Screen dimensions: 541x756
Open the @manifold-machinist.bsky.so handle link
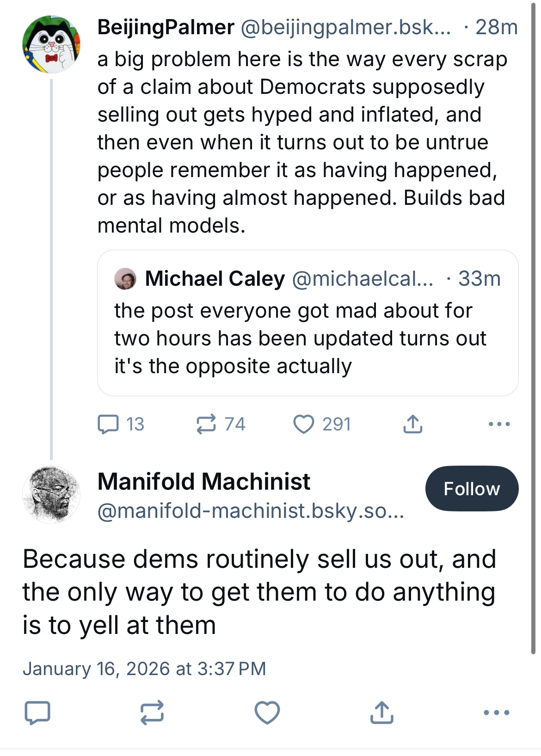[251, 511]
